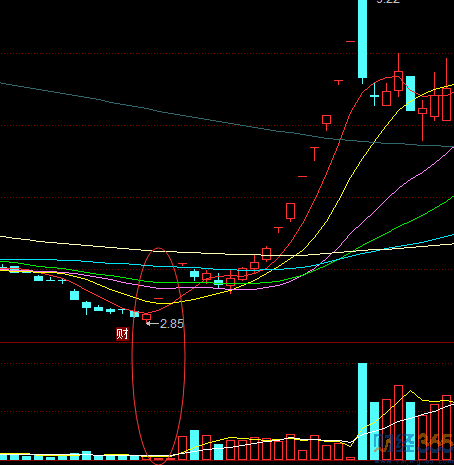
Task: Click the red 财 finance marker icon
Action: click(122, 334)
